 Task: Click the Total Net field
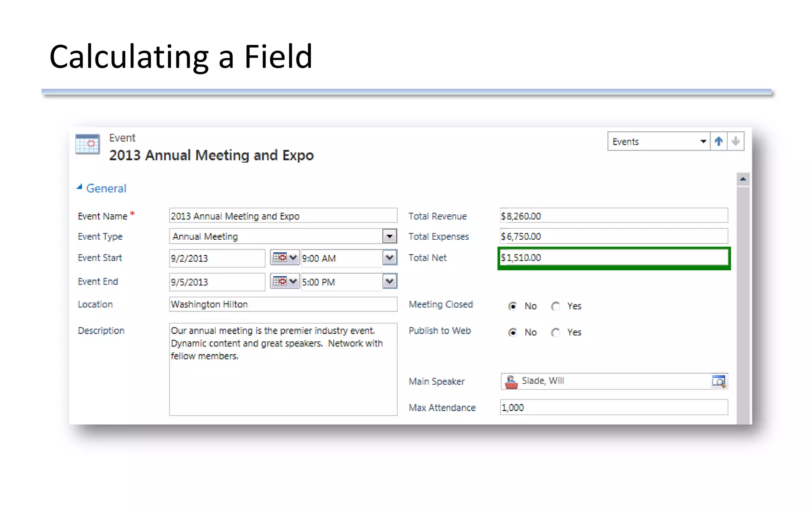pyautogui.click(x=613, y=258)
